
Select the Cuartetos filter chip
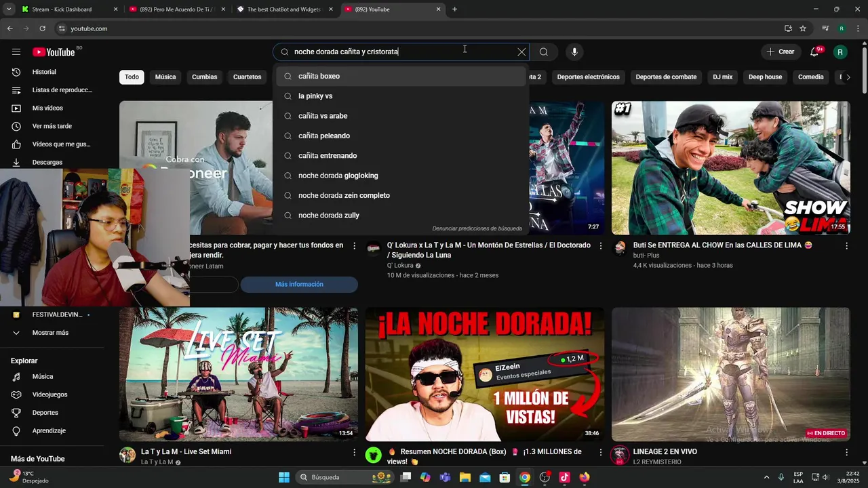pos(248,77)
